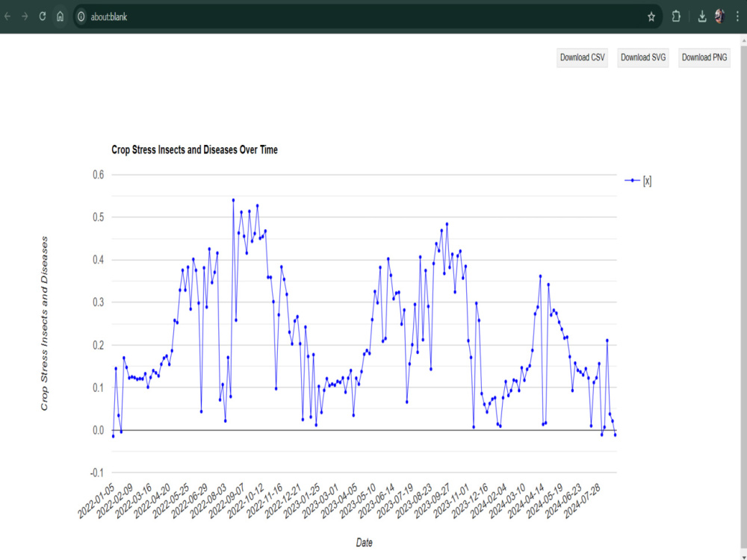
Task: Click the 0.0 y-axis label
Action: (98, 431)
